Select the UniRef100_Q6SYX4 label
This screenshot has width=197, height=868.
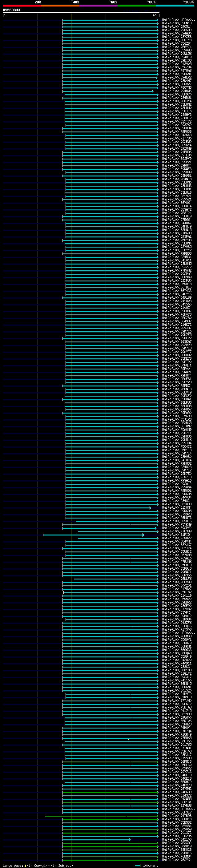pos(177,860)
